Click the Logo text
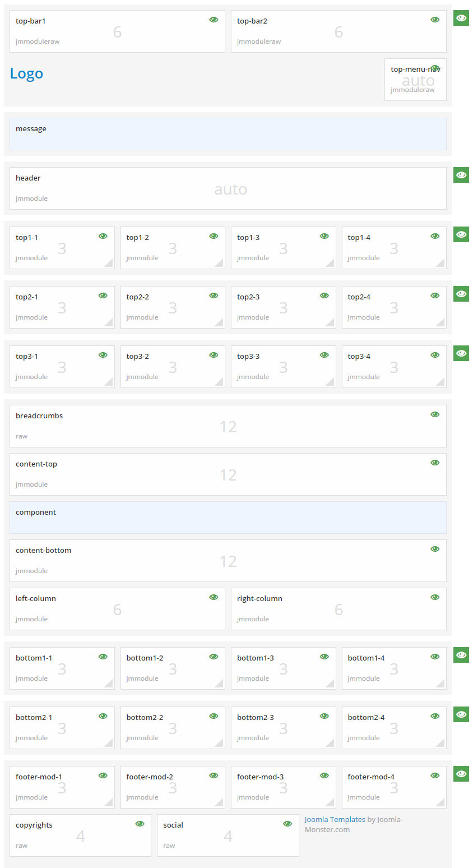This screenshot has height=868, width=473. click(x=26, y=73)
